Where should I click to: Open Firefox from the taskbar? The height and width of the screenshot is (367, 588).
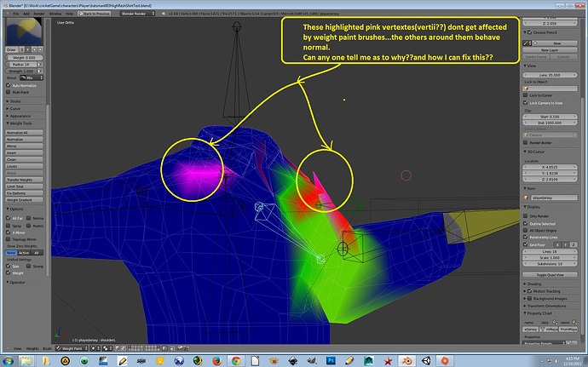point(216,361)
